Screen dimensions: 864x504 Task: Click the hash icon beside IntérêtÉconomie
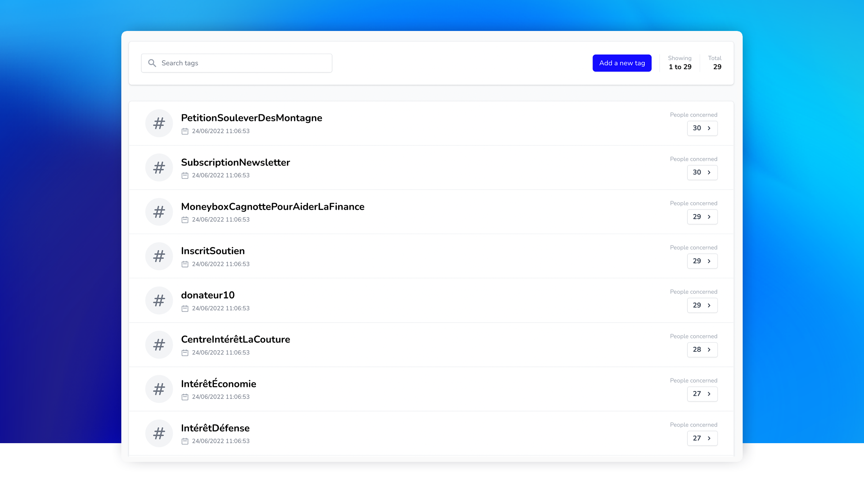[159, 389]
